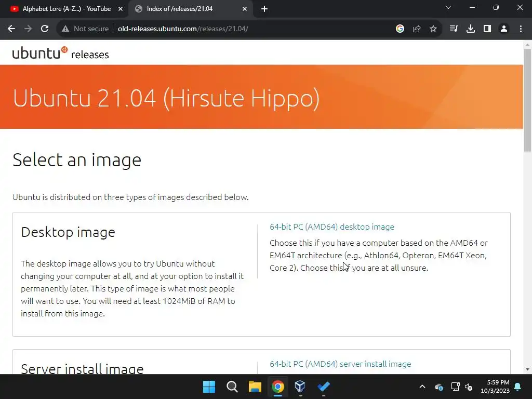Open the media control icon
The image size is (532, 399).
point(454,29)
